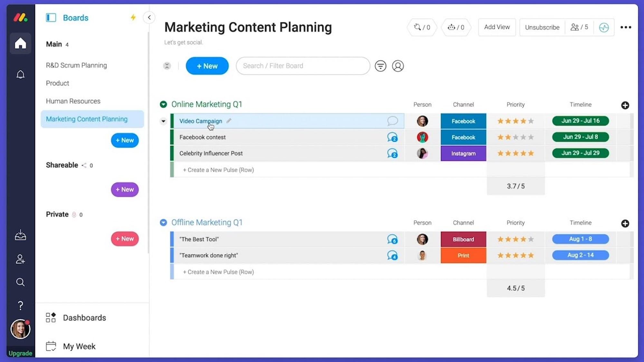Open Human Resources board
Viewport: 644px width, 362px height.
(73, 101)
